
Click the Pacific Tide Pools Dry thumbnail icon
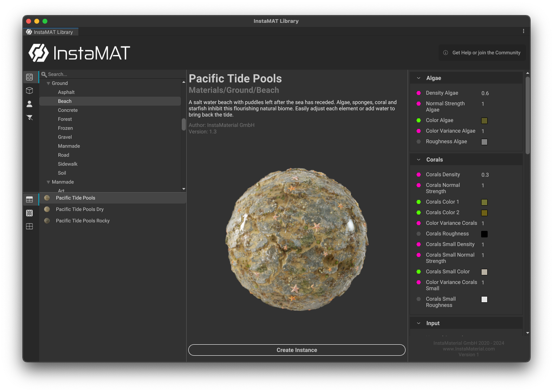(x=47, y=209)
